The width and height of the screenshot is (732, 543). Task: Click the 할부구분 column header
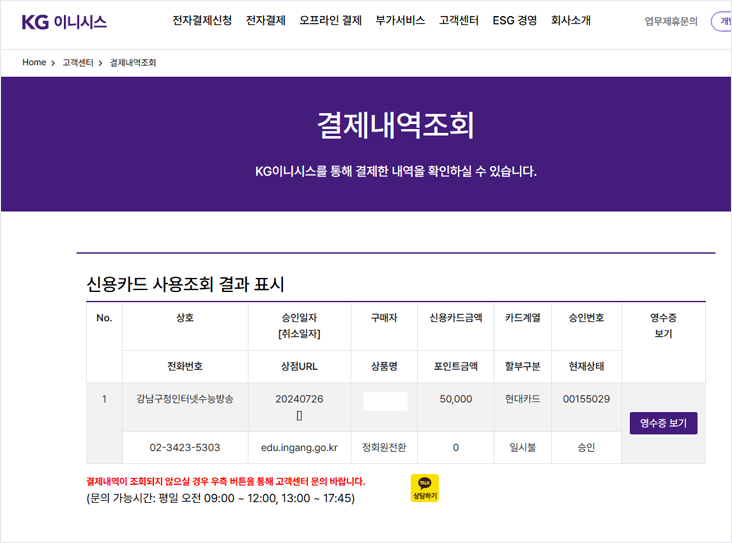point(522,367)
